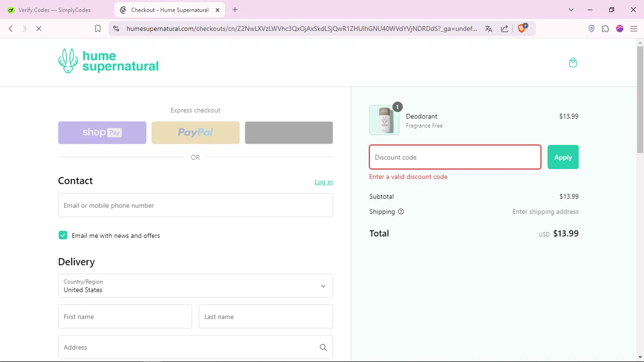Click the browser back arrow
This screenshot has width=644, height=362.
11,28
